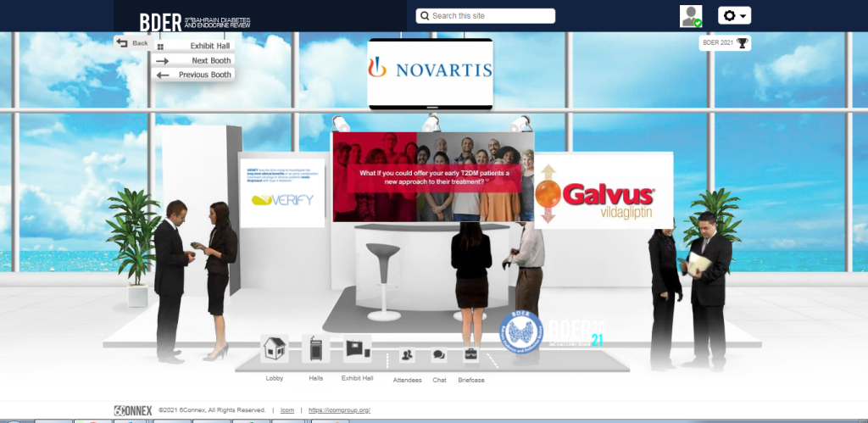
Task: Open the Attendees icon
Action: point(407,356)
